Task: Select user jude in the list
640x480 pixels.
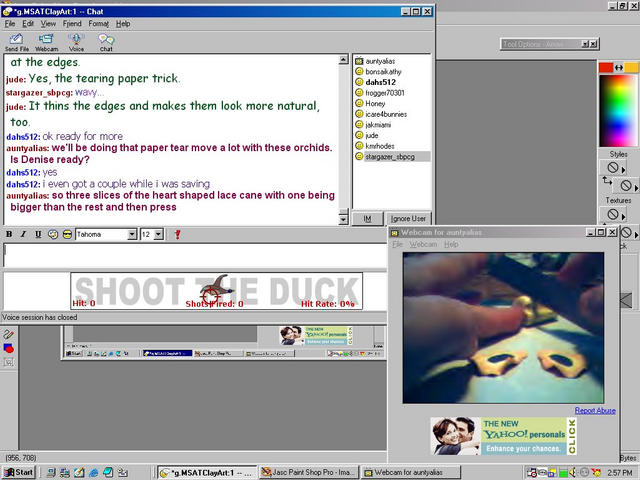Action: [371, 135]
